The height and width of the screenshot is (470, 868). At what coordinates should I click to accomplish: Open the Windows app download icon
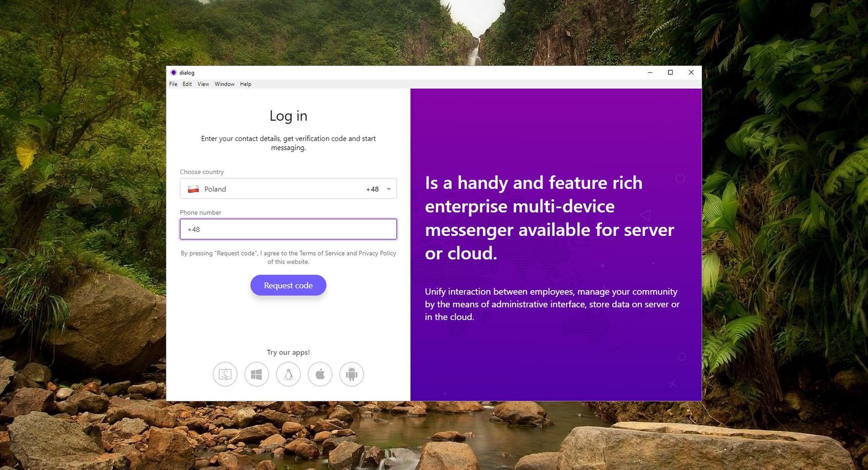coord(257,374)
